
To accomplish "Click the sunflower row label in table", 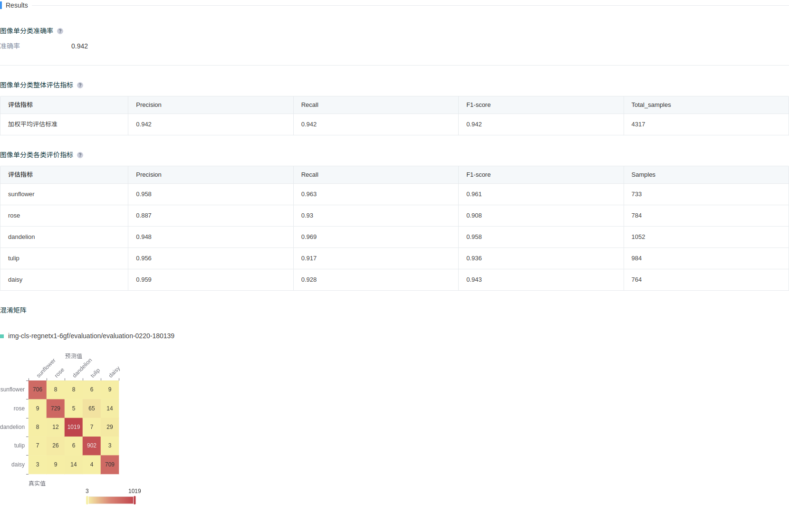I will (x=21, y=194).
